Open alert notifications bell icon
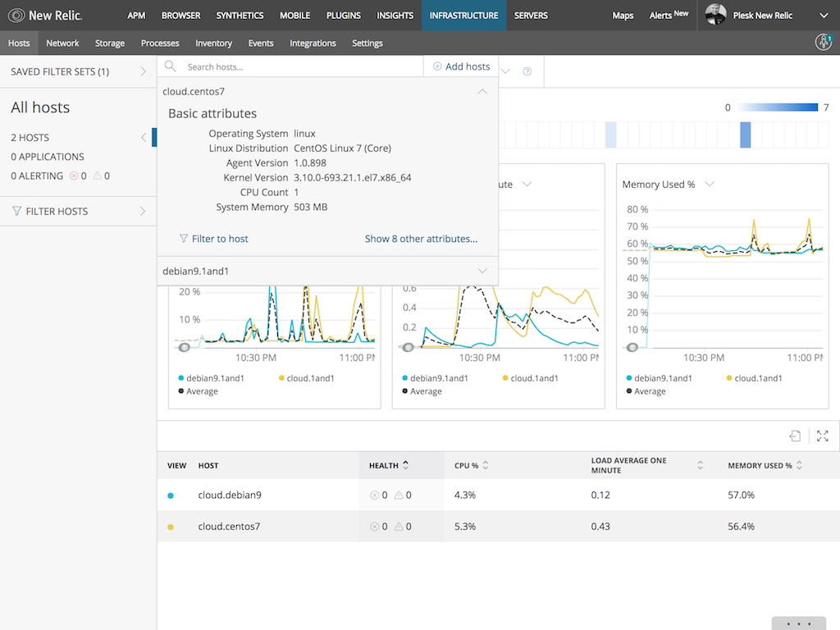840x630 pixels. pos(823,42)
